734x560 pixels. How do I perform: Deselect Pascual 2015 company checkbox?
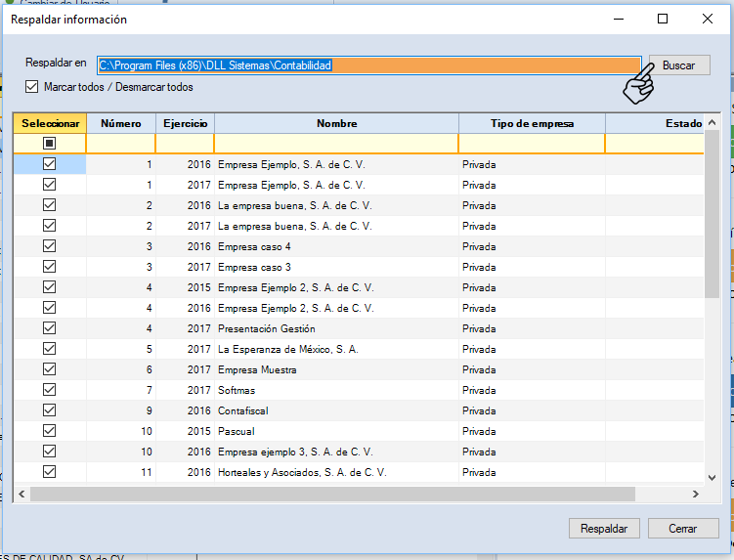point(50,431)
